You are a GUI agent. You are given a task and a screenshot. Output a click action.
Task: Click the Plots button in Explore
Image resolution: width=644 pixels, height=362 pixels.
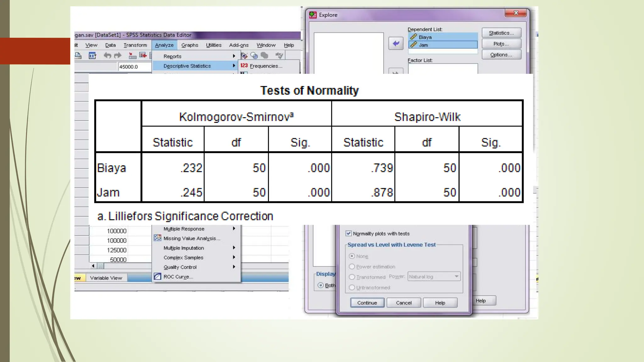pyautogui.click(x=501, y=44)
